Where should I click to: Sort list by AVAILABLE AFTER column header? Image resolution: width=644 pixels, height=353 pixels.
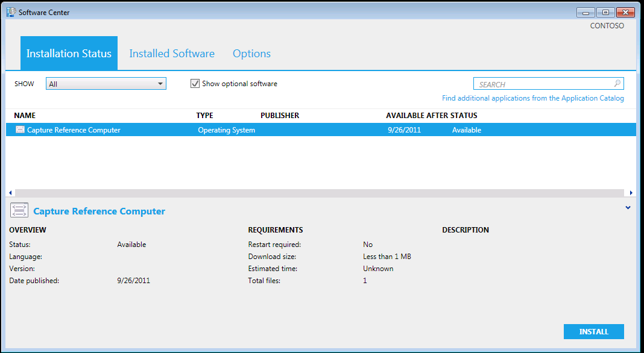point(417,115)
